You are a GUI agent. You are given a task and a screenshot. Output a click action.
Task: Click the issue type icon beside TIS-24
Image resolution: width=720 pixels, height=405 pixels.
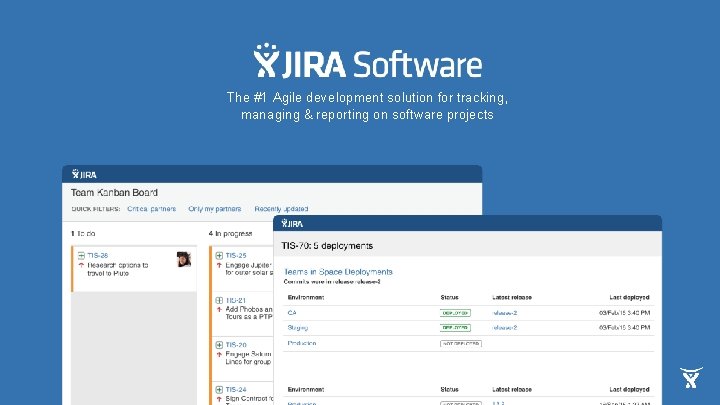click(219, 389)
